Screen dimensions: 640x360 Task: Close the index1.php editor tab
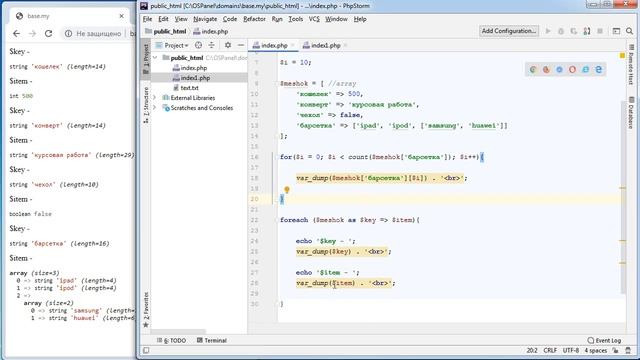(x=345, y=45)
